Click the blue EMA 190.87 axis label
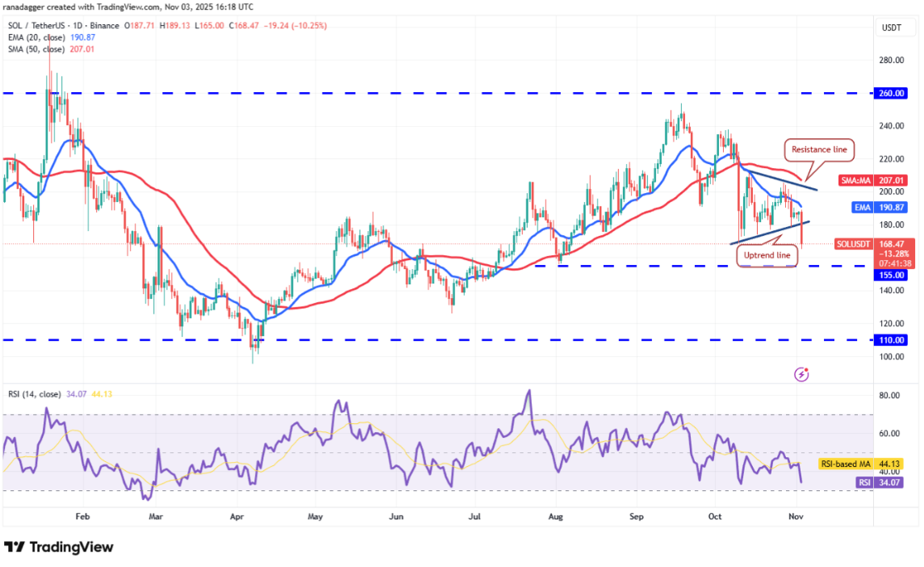 click(884, 208)
